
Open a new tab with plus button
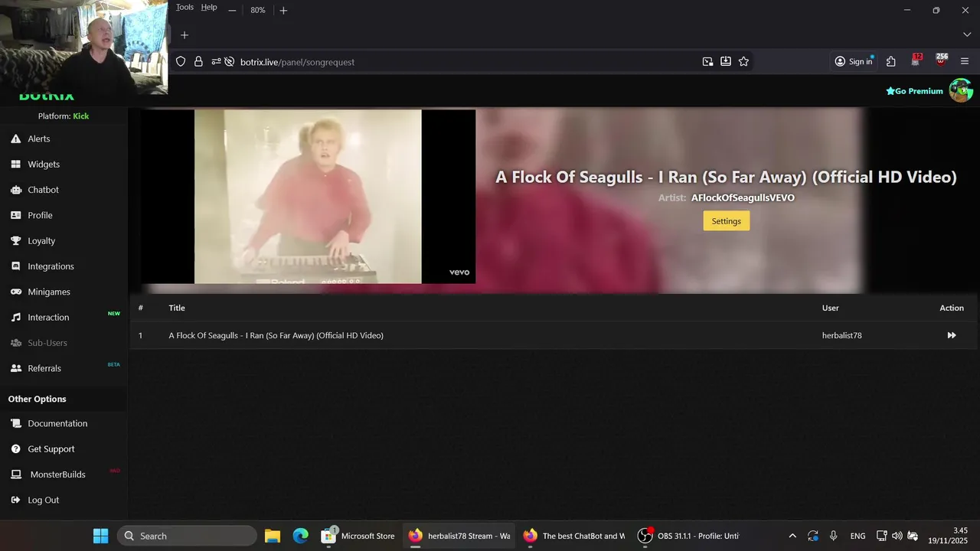(185, 35)
